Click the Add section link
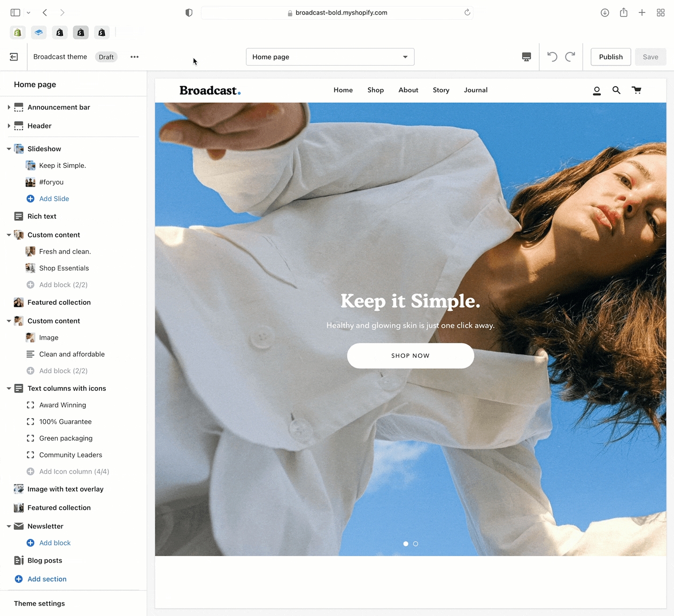Screen dimensions: 674x616 (x=47, y=579)
